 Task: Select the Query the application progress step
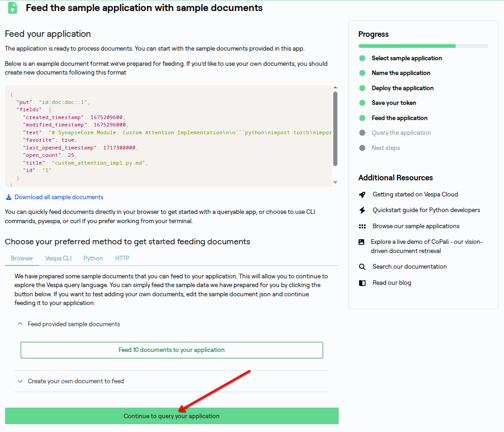[401, 133]
